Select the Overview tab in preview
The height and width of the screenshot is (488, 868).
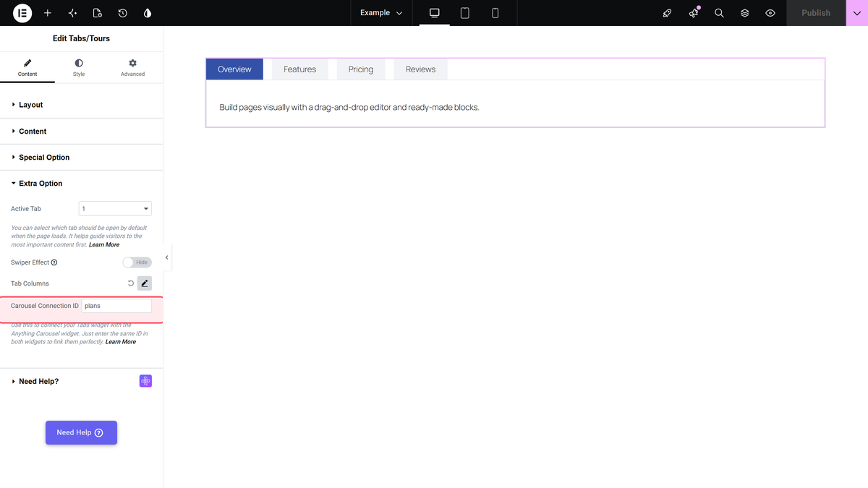click(x=234, y=69)
